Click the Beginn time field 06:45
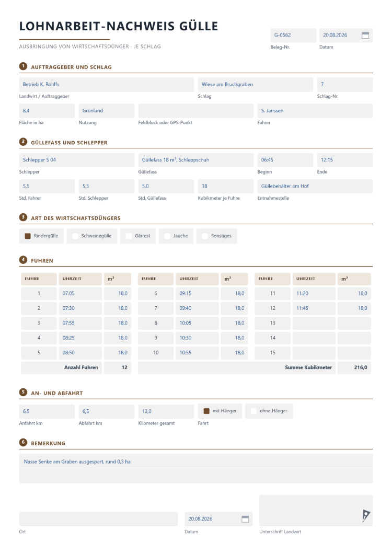This screenshot has width=392, height=554. 285,160
